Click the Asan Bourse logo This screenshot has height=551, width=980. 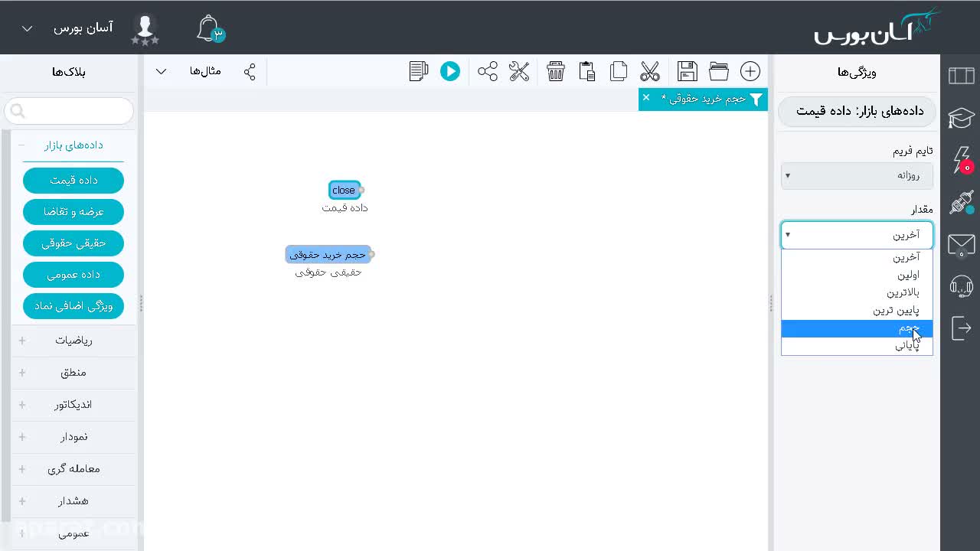tap(877, 28)
